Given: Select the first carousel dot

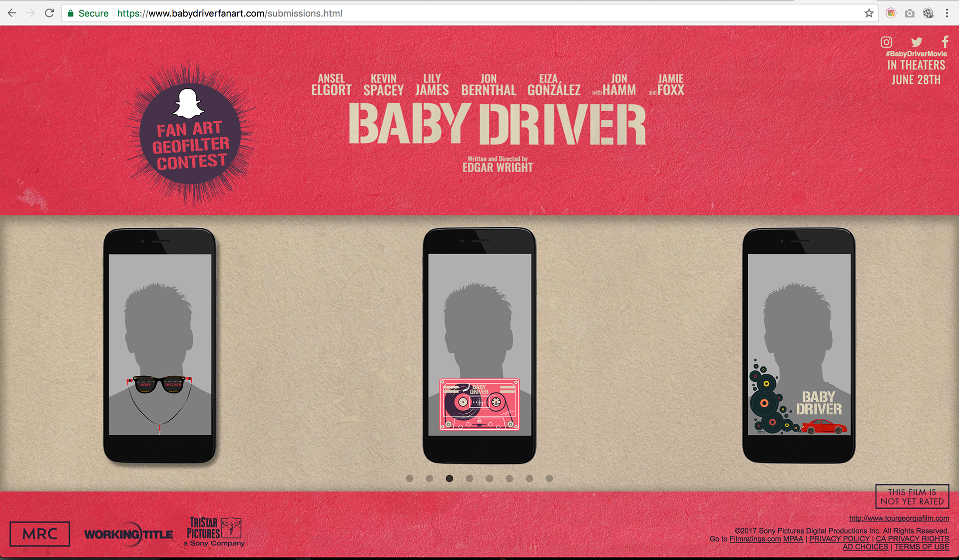Looking at the screenshot, I should tap(410, 479).
